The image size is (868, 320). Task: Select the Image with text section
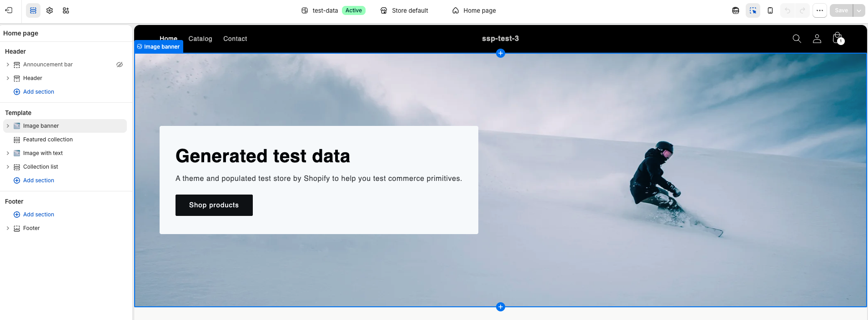(x=65, y=153)
